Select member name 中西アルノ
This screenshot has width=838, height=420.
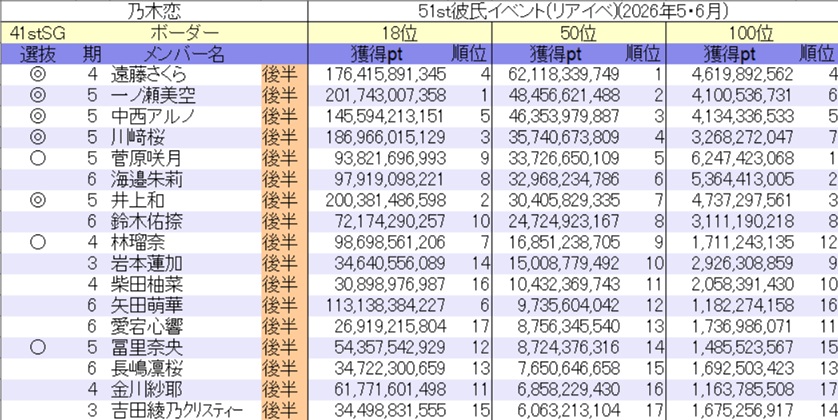[x=153, y=116]
